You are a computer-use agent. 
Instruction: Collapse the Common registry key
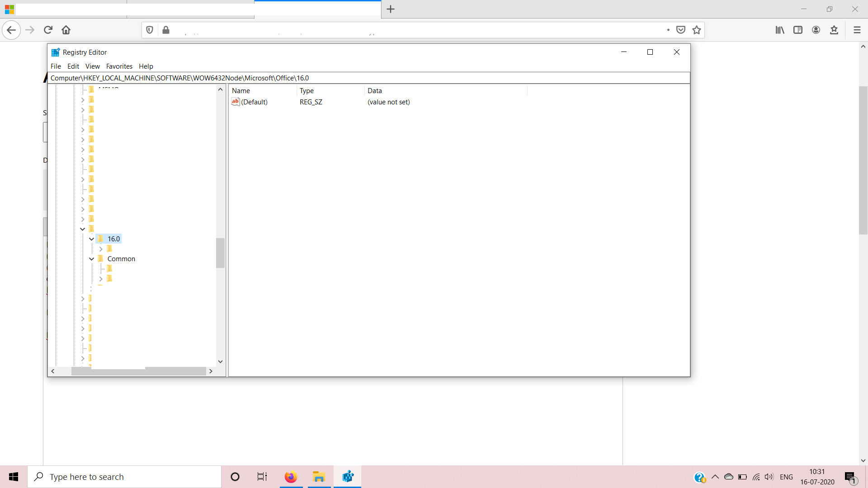pos(92,259)
